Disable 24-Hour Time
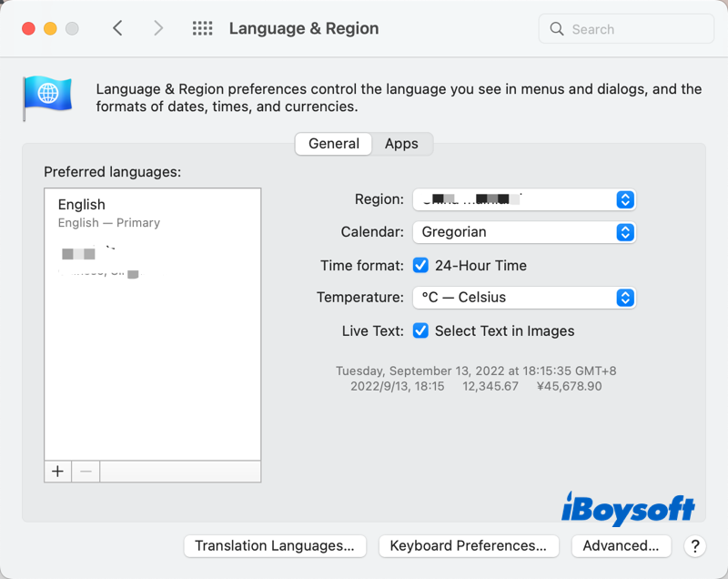Screen dimensions: 728x579 click(x=420, y=265)
